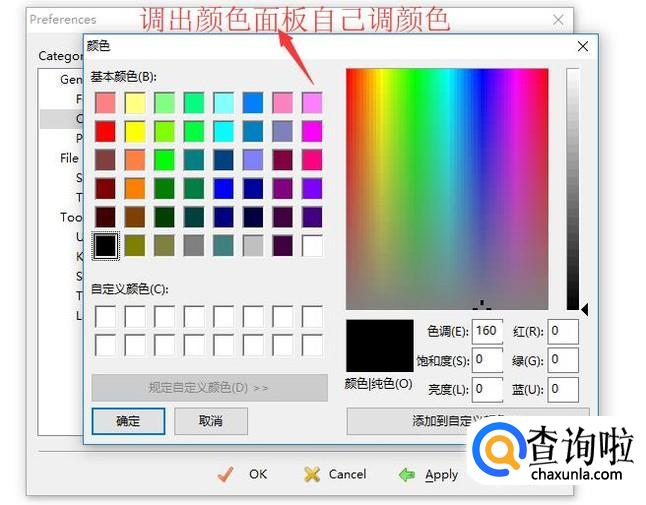Select the 红(R) red value field
Image resolution: width=646 pixels, height=505 pixels.
563,331
